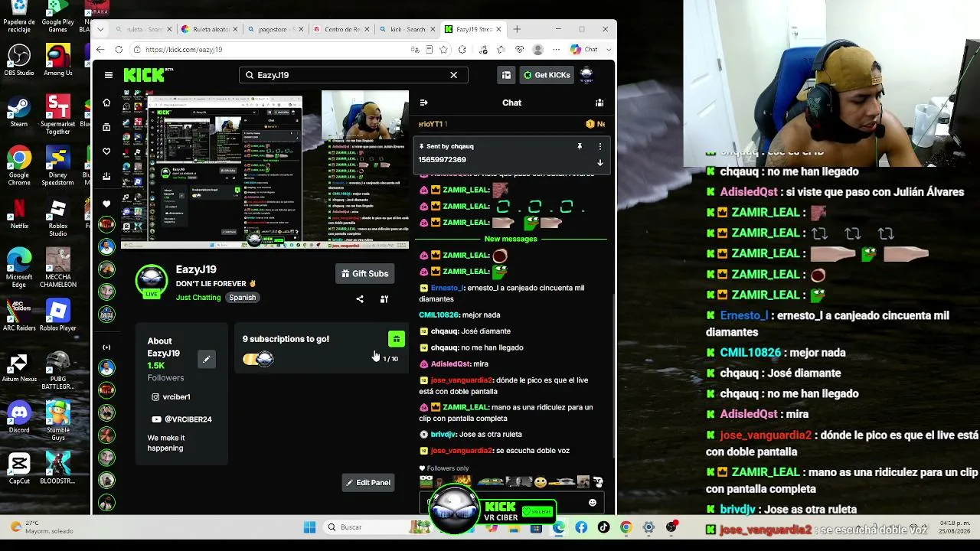Image resolution: width=980 pixels, height=551 pixels.
Task: Click the live EazyJ19 channel avatar
Action: tap(152, 282)
